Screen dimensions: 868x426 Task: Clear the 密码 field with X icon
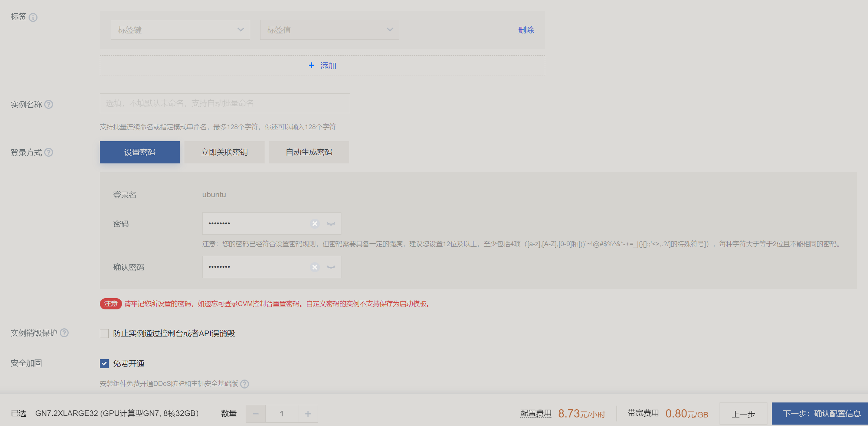click(315, 224)
